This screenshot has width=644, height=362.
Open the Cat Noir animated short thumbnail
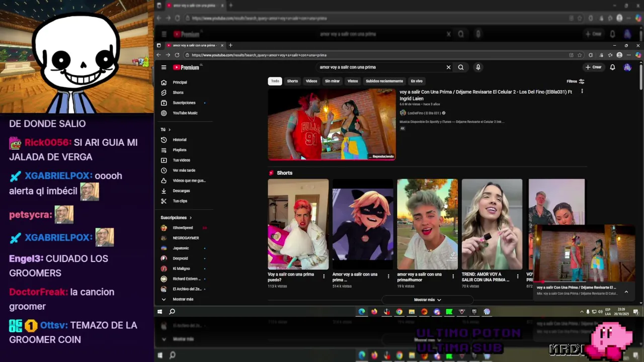[363, 224]
